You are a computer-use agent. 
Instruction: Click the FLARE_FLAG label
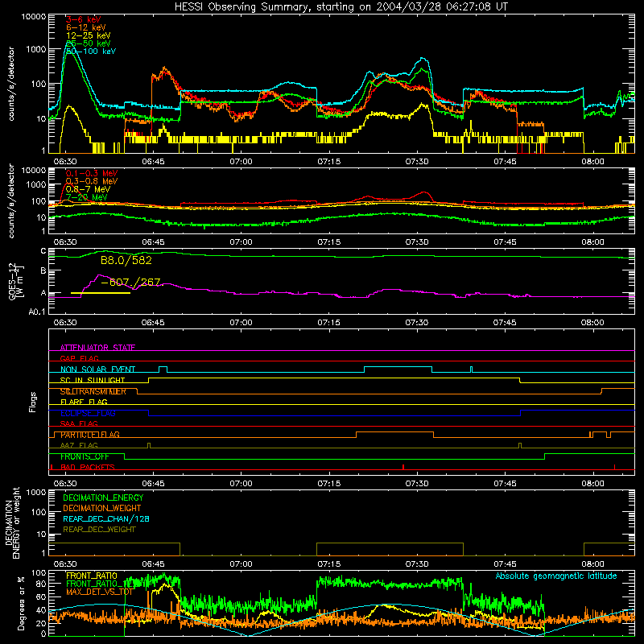(84, 402)
